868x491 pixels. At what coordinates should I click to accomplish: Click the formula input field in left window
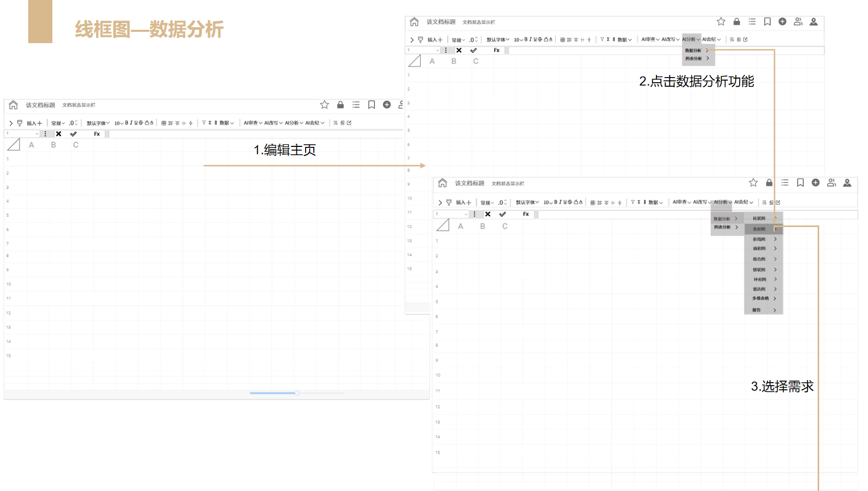tap(255, 134)
